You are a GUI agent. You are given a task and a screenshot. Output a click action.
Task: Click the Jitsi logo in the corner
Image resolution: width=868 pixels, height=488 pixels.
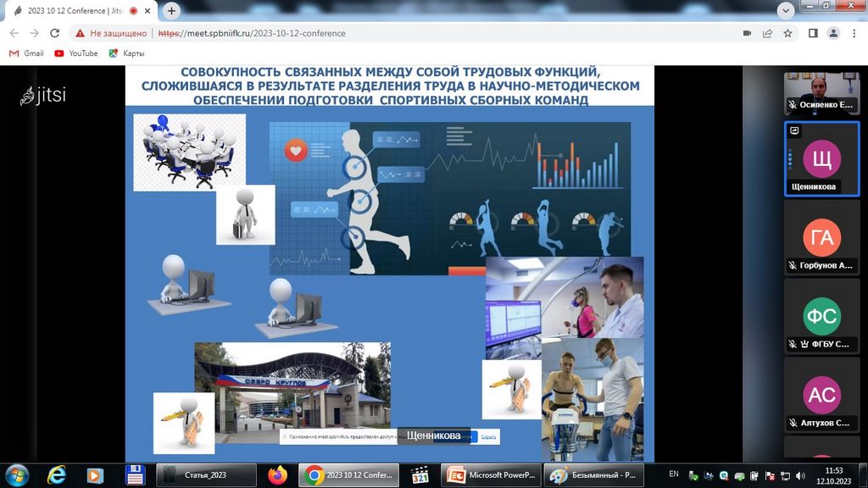point(44,95)
